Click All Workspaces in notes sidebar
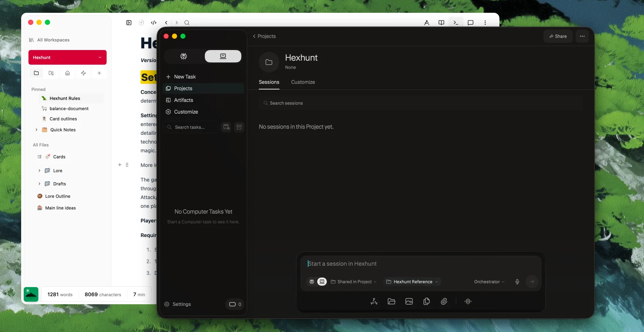Viewport: 644px width, 332px height. click(49, 40)
